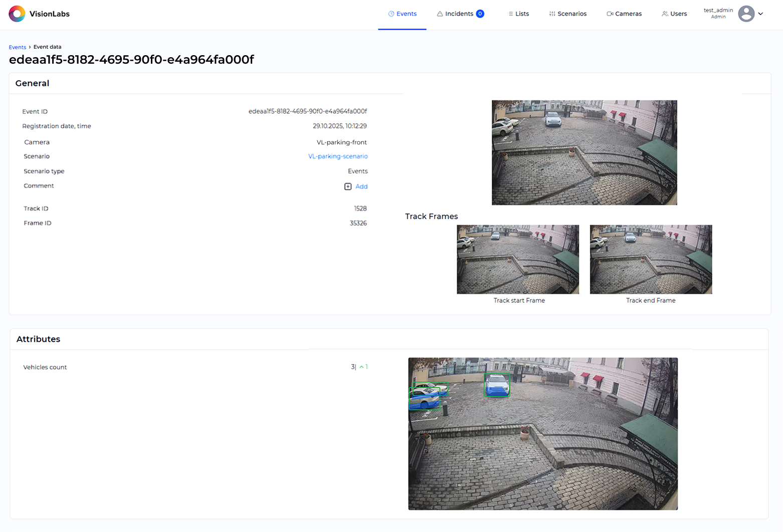Click the Incidents warning triangle icon
783x532 pixels.
pyautogui.click(x=440, y=14)
